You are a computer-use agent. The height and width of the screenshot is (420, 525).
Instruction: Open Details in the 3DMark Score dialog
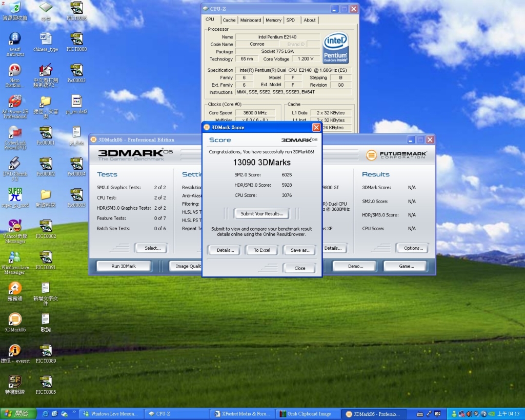(225, 250)
